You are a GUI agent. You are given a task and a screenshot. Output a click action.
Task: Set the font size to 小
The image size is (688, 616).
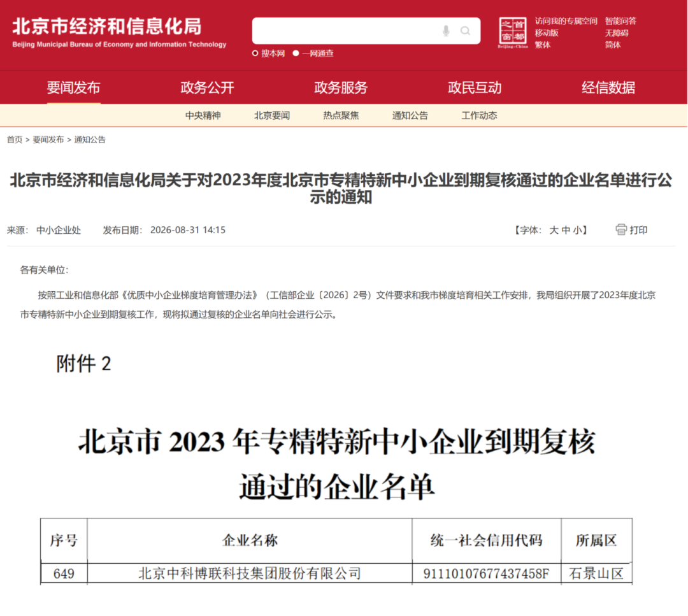pyautogui.click(x=577, y=230)
